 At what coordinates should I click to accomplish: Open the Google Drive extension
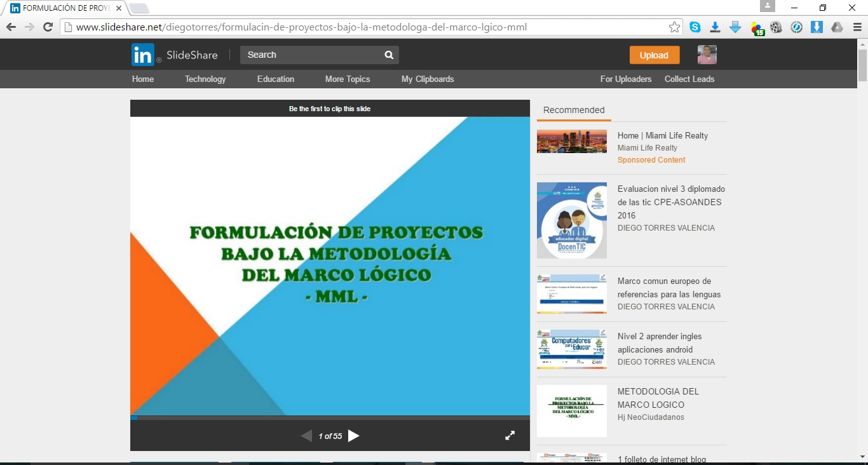coord(836,27)
